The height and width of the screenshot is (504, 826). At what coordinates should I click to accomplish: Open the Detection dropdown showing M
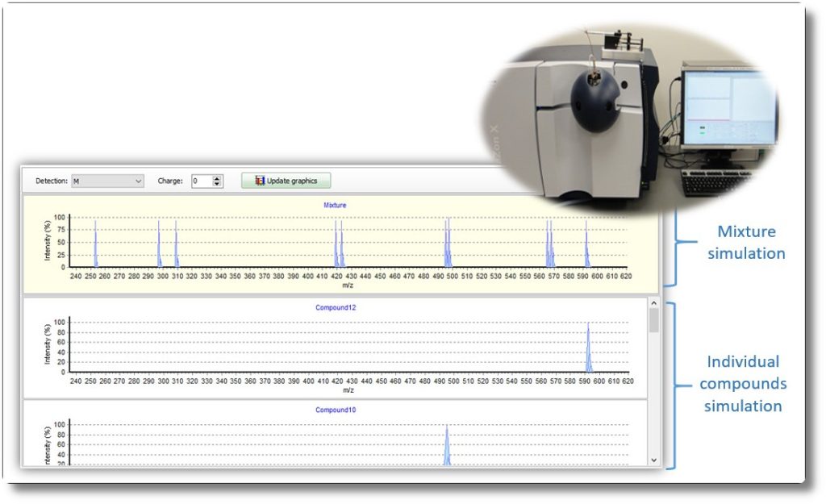pyautogui.click(x=107, y=181)
